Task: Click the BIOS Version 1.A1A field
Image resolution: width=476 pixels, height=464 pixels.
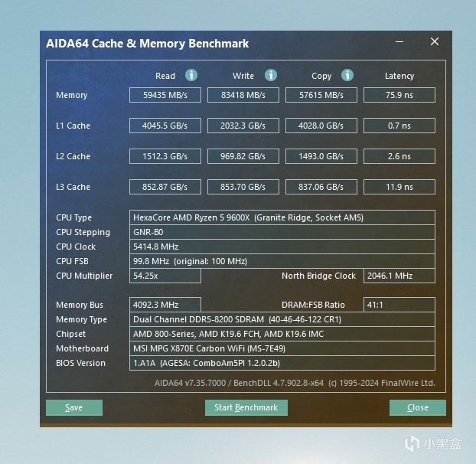Action: click(x=282, y=363)
